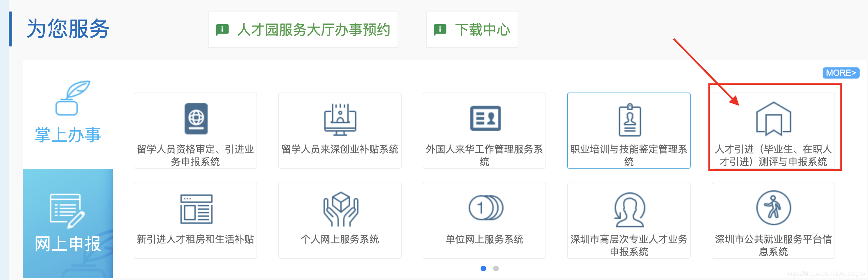Open 人才园服务大厅办事预约 link
Viewport: 868px width, 280px height.
(x=303, y=30)
